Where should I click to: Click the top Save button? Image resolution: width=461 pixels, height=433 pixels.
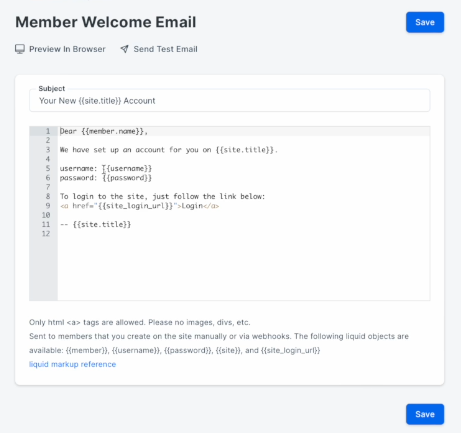(x=425, y=22)
